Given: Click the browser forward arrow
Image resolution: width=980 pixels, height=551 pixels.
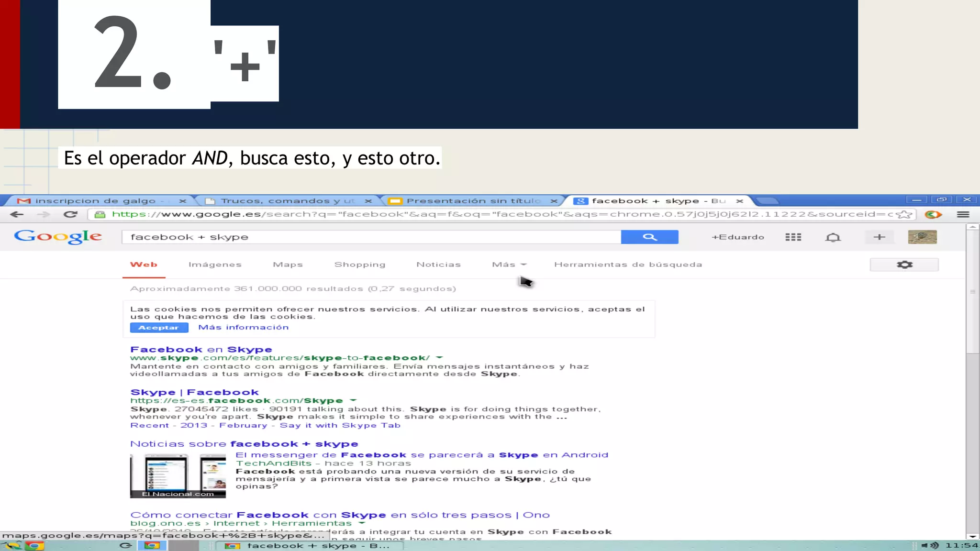Looking at the screenshot, I should 44,214.
